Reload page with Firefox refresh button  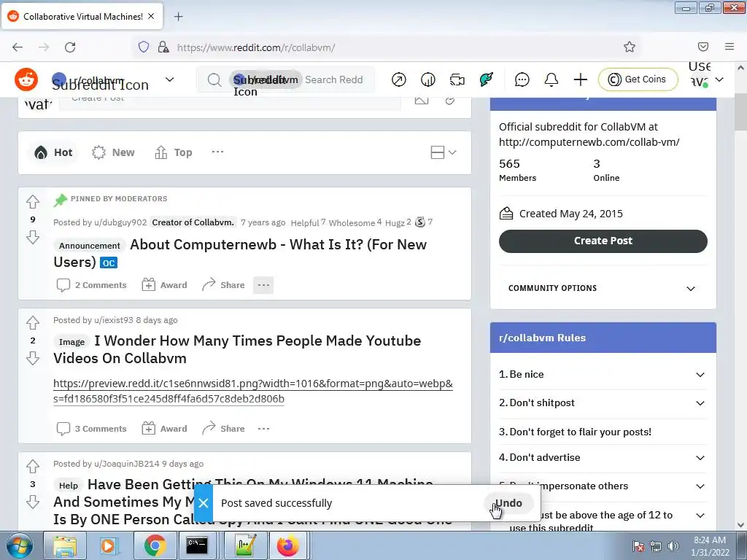coord(70,47)
